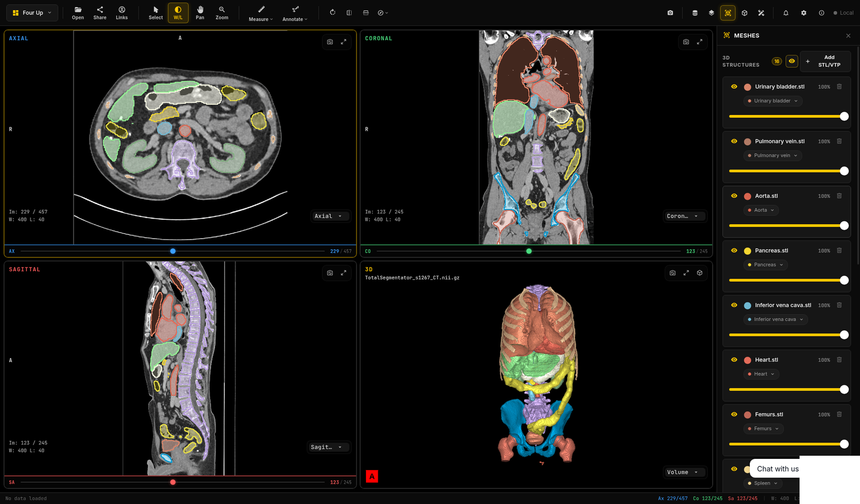This screenshot has width=860, height=504.
Task: Open the database stack icon panel
Action: [695, 13]
